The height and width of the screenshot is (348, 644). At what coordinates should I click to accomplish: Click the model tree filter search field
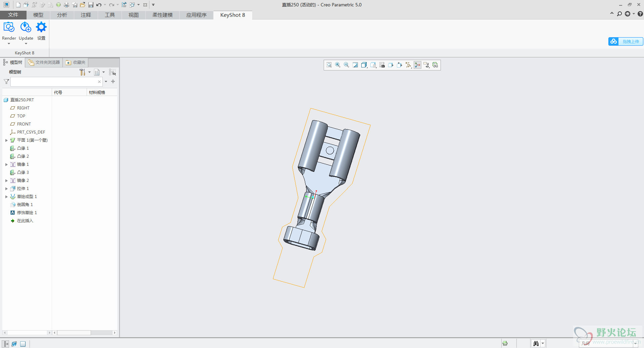coord(54,82)
